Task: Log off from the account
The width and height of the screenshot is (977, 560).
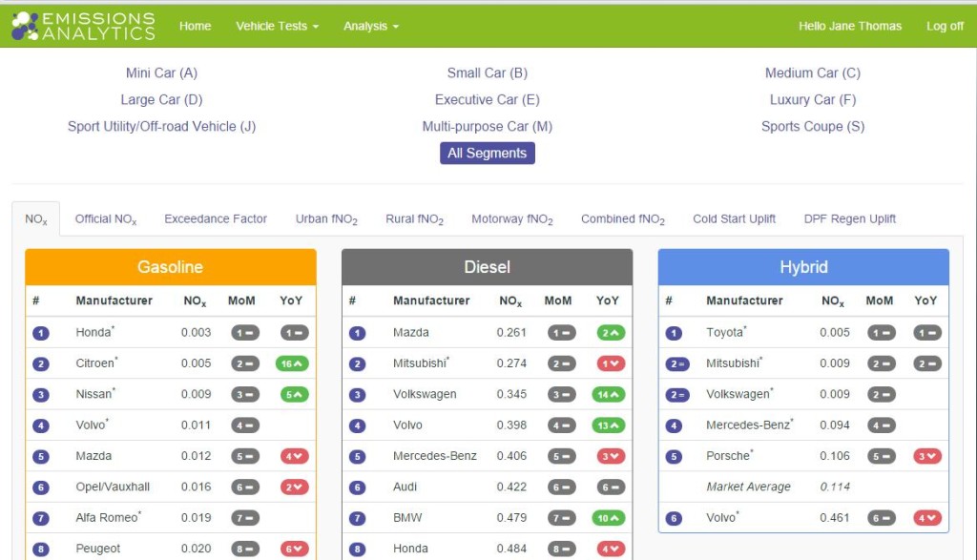Action: coord(945,26)
